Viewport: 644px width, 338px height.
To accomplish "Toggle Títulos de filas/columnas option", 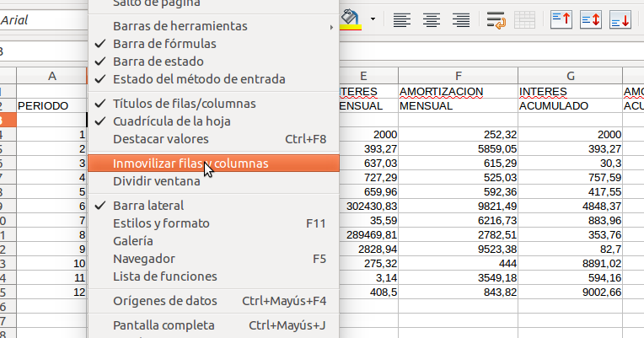I will pos(213,104).
